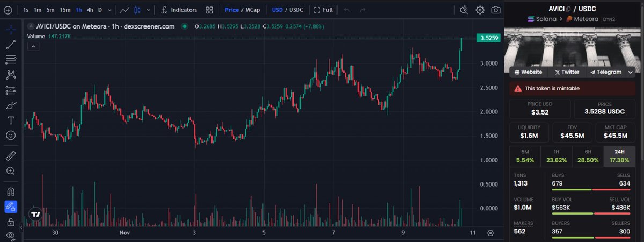Viewport: 644px width, 242px height.
Task: Open the token Website link
Action: pos(528,72)
